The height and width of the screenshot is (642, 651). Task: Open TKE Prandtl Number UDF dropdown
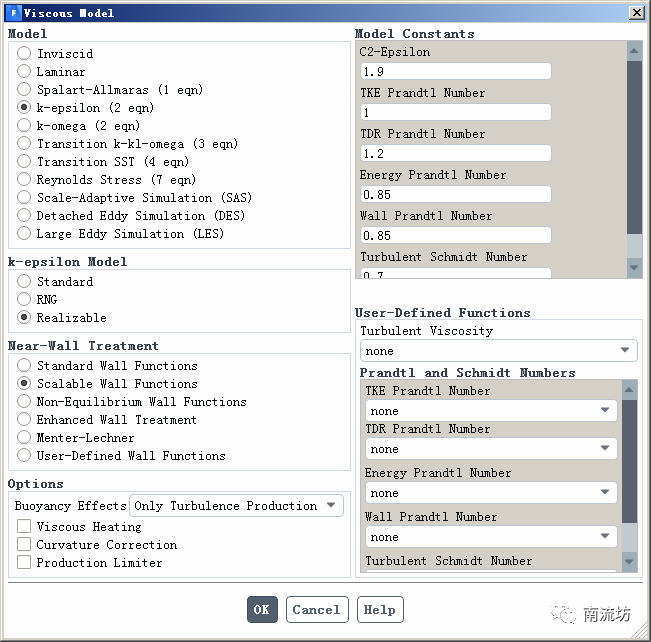pos(491,411)
